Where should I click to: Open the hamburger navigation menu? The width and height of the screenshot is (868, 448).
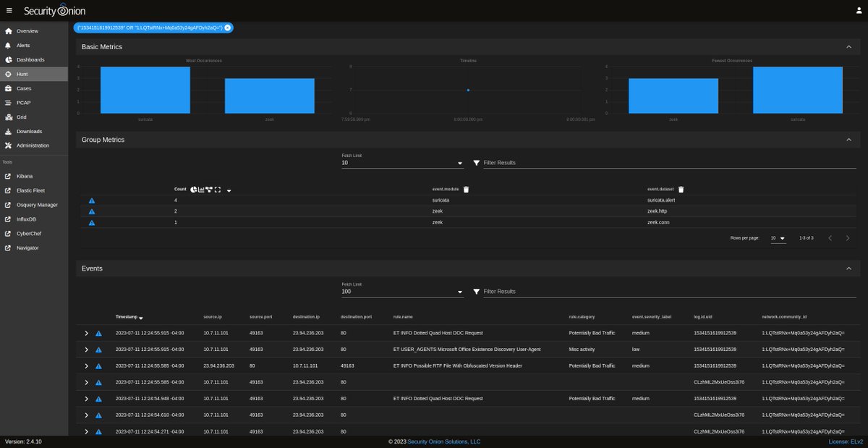(9, 10)
